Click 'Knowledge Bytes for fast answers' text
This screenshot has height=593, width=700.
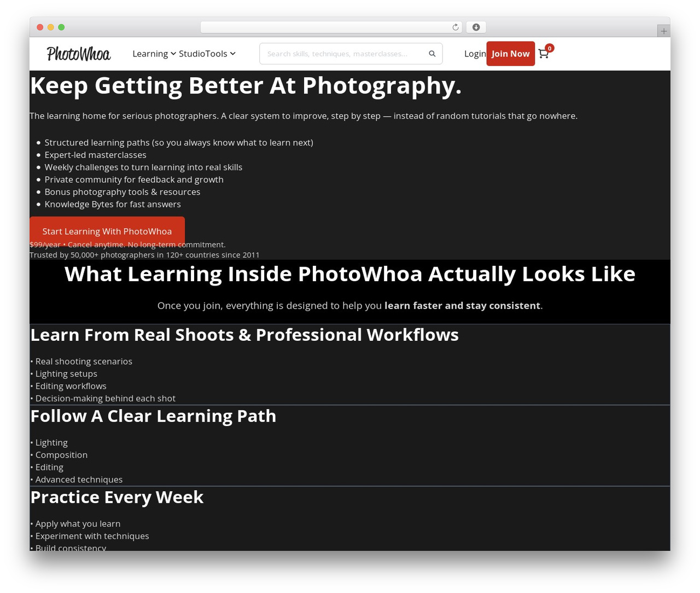(113, 204)
